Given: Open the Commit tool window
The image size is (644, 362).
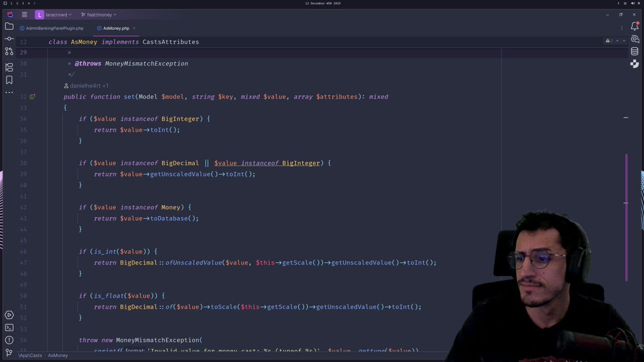Looking at the screenshot, I should [9, 39].
